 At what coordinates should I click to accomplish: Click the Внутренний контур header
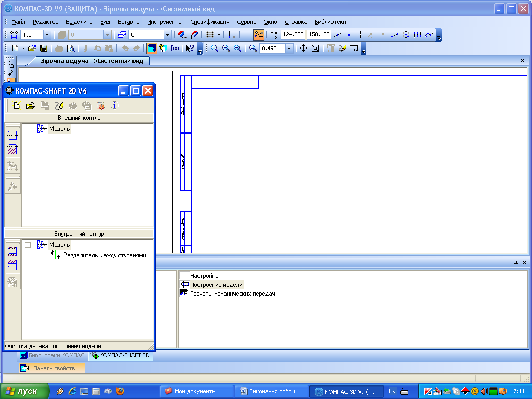(79, 234)
